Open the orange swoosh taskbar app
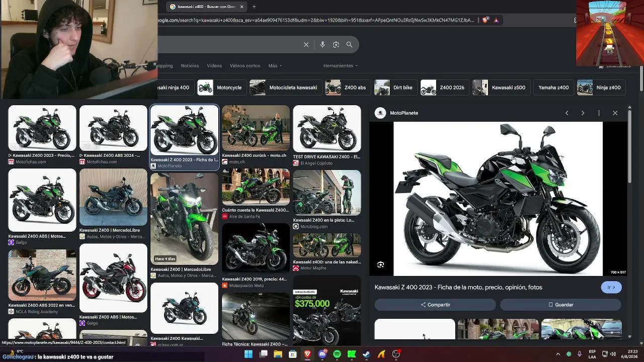Viewport: 644px width, 362px height. click(381, 354)
